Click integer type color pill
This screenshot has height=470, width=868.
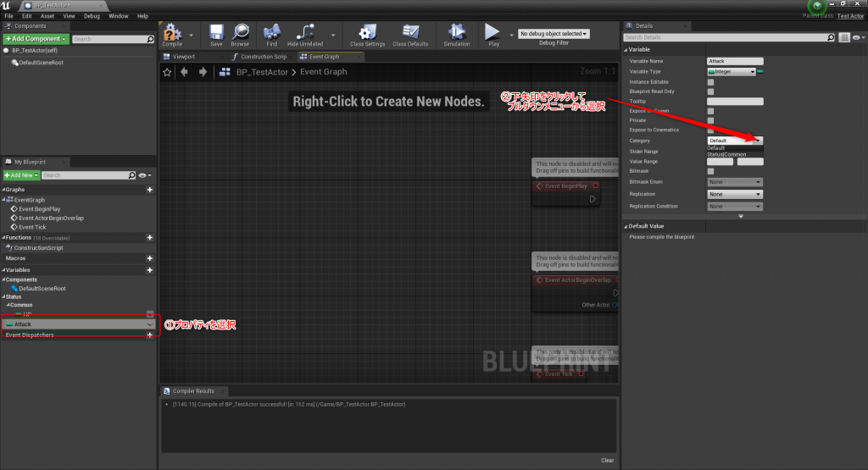click(x=760, y=72)
